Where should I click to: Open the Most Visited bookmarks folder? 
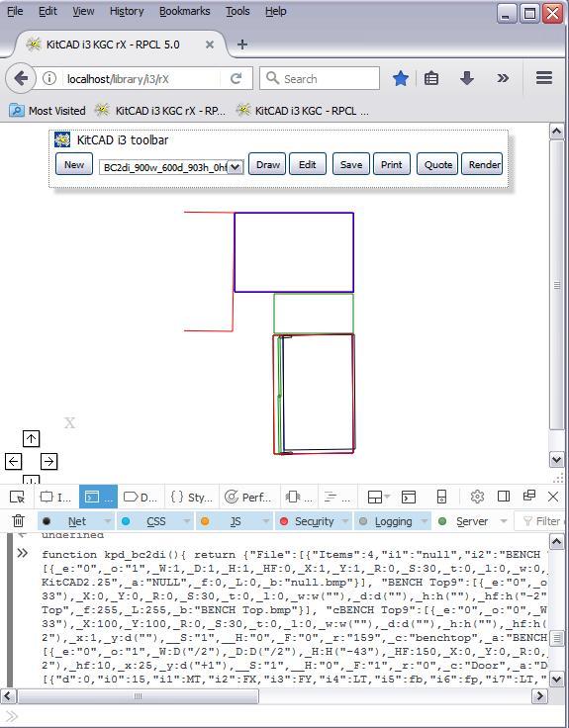[47, 111]
